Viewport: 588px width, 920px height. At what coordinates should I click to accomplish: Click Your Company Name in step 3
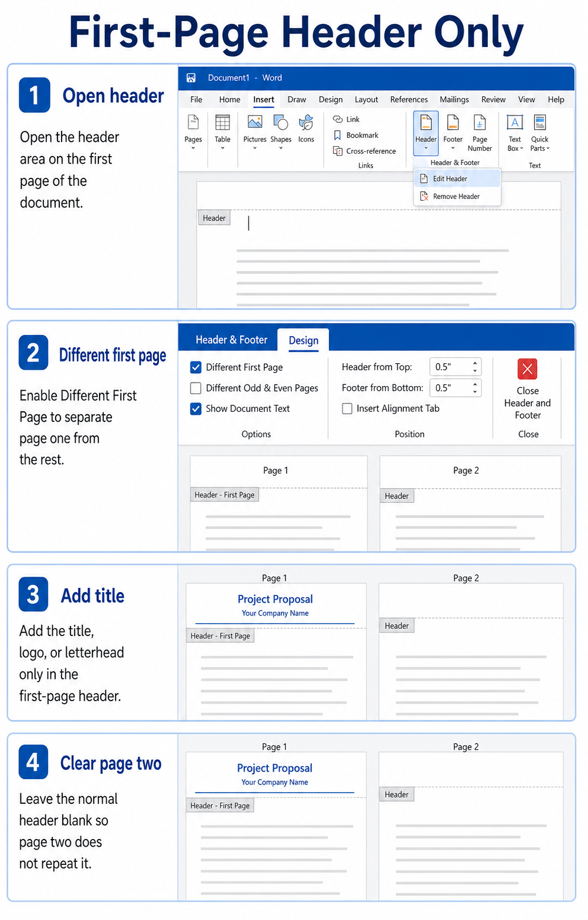tap(275, 614)
